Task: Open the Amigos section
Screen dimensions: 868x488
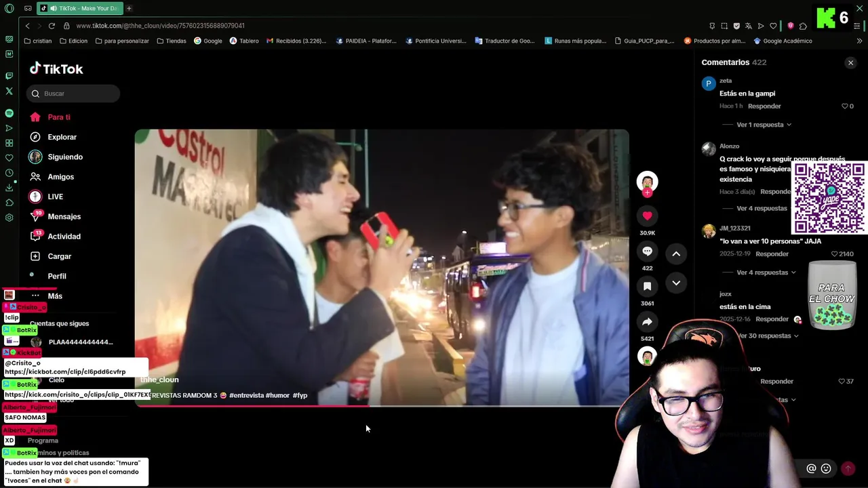Action: coord(52,177)
